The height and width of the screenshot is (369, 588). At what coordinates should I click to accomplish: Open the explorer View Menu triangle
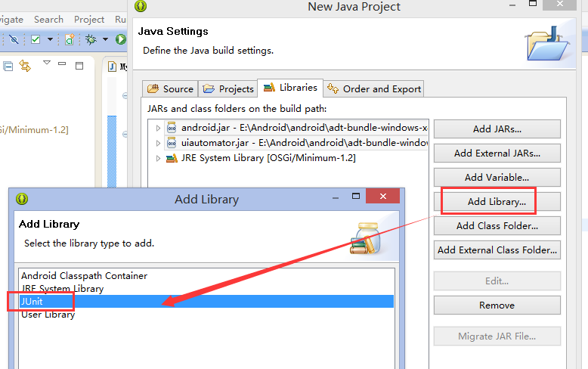47,63
